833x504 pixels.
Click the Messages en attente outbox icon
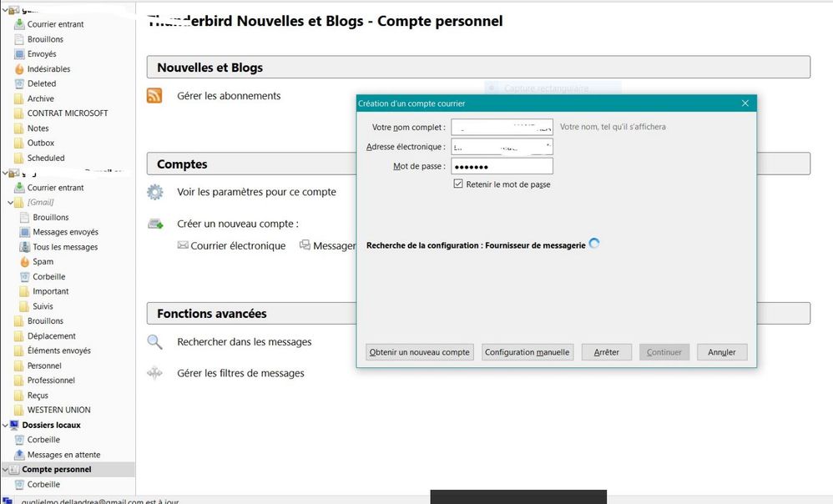click(x=19, y=455)
